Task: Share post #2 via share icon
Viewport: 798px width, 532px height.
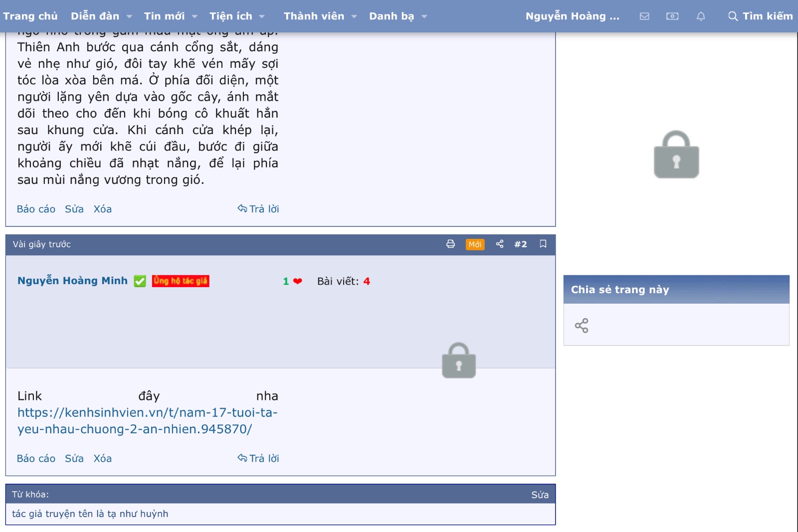Action: point(499,244)
